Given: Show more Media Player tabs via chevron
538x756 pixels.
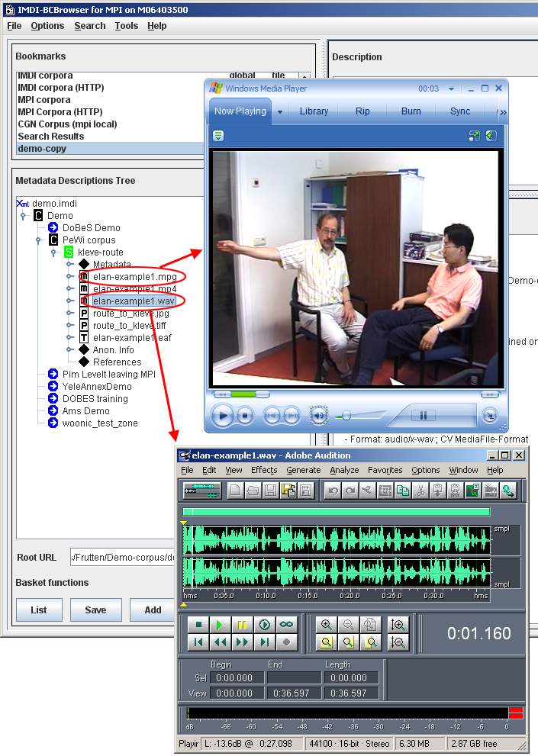Looking at the screenshot, I should tap(503, 112).
